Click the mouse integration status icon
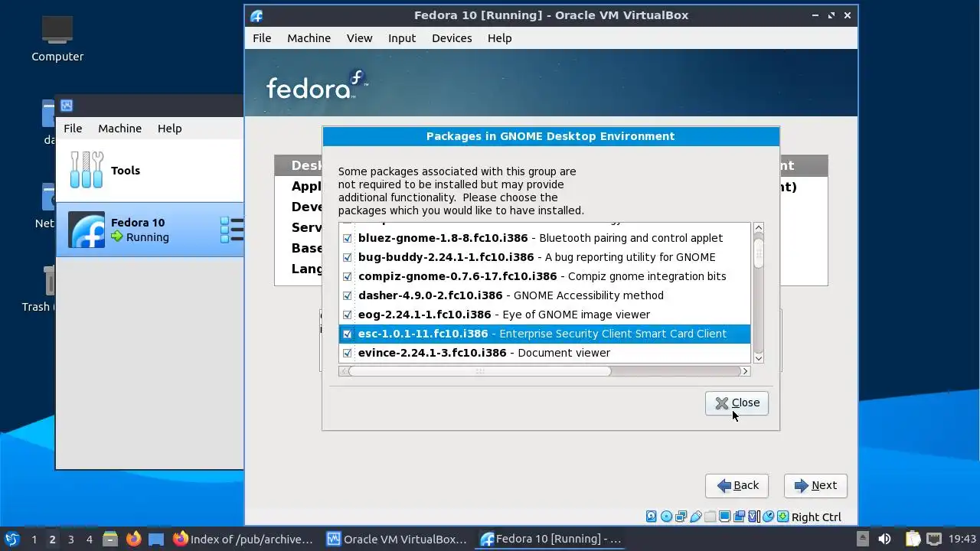The width and height of the screenshot is (980, 551). click(769, 517)
